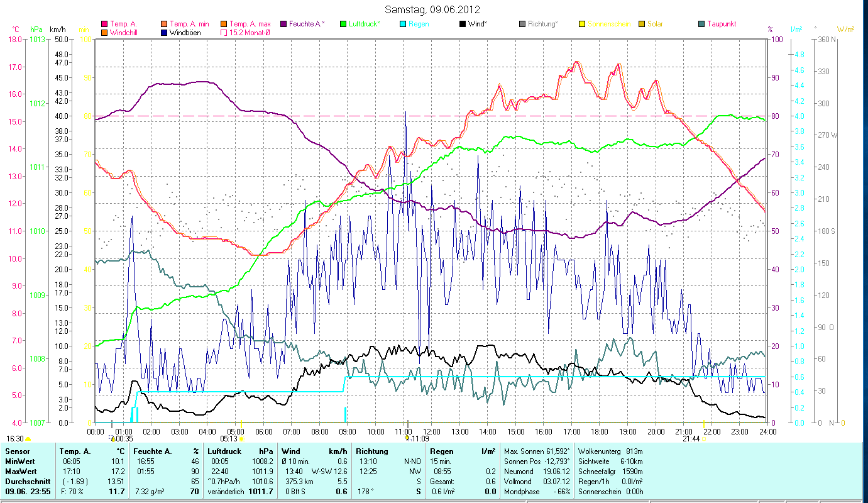Click the MaxWert row label
Image resolution: width=868 pixels, height=503 pixels.
pos(21,472)
